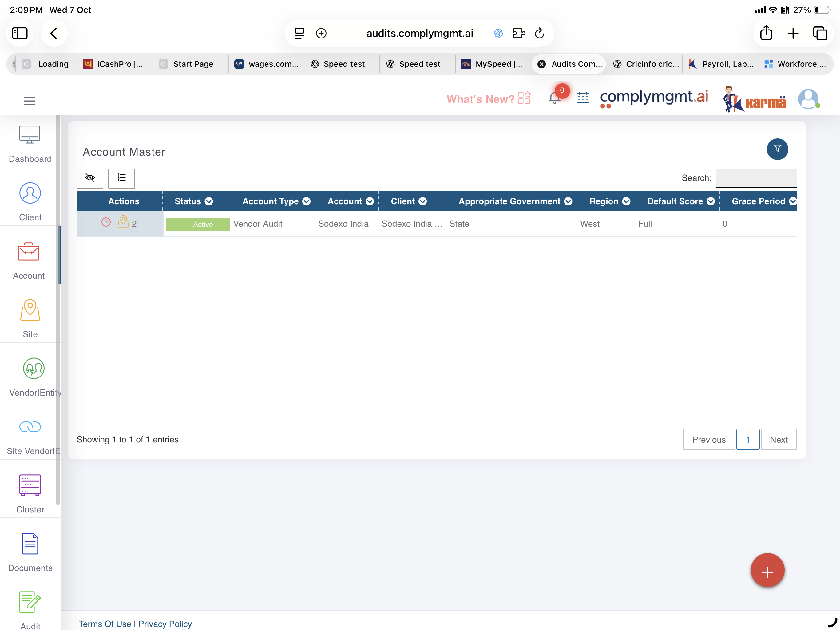Open the Terms Of Use link

click(x=105, y=624)
